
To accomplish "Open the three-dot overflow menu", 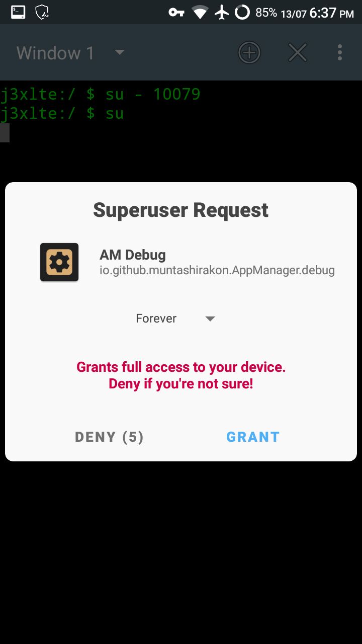I will [340, 52].
